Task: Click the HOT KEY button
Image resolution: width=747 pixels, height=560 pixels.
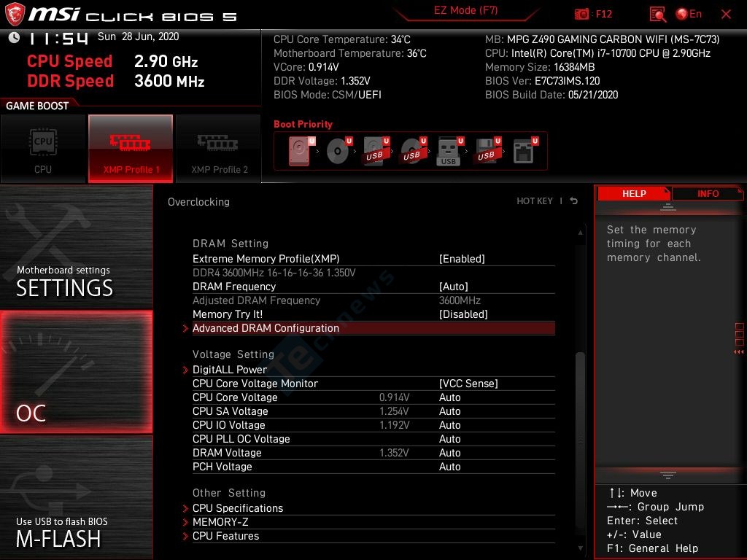Action: 535,201
